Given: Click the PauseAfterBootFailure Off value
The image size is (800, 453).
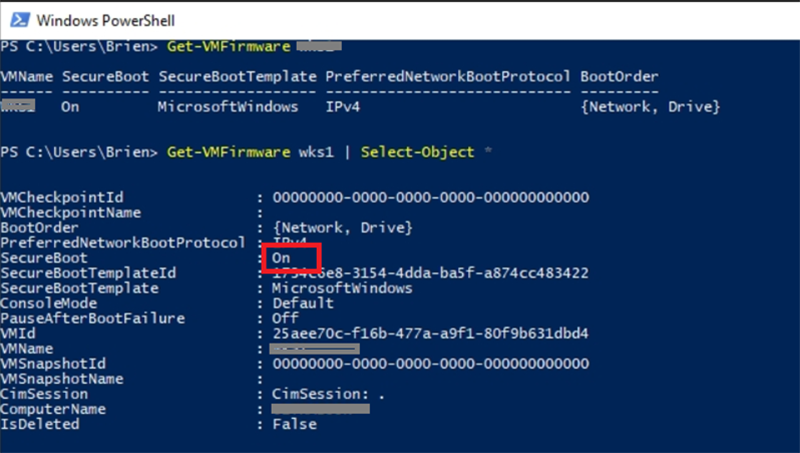Looking at the screenshot, I should (x=286, y=318).
